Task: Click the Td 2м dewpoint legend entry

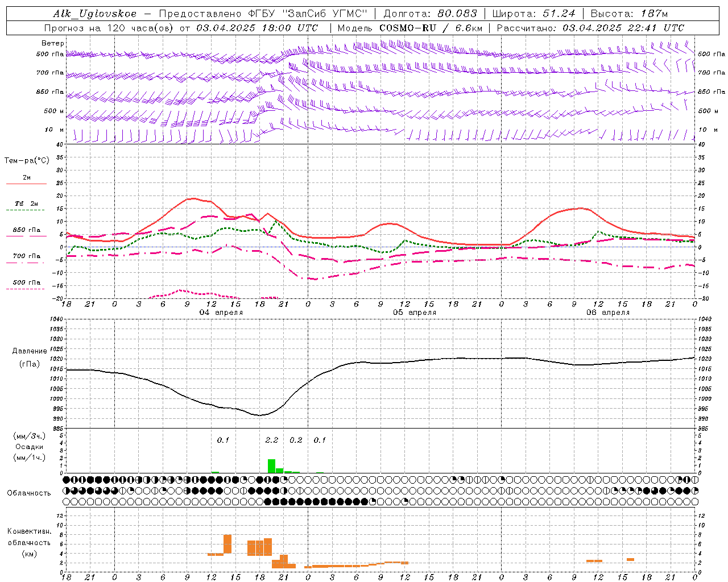Action: point(26,205)
